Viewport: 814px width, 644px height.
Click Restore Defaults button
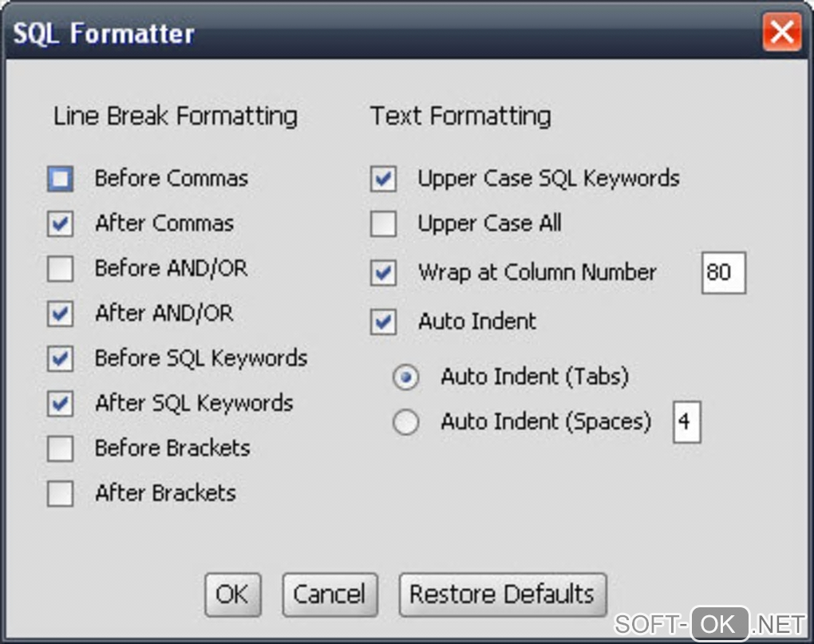tap(502, 595)
